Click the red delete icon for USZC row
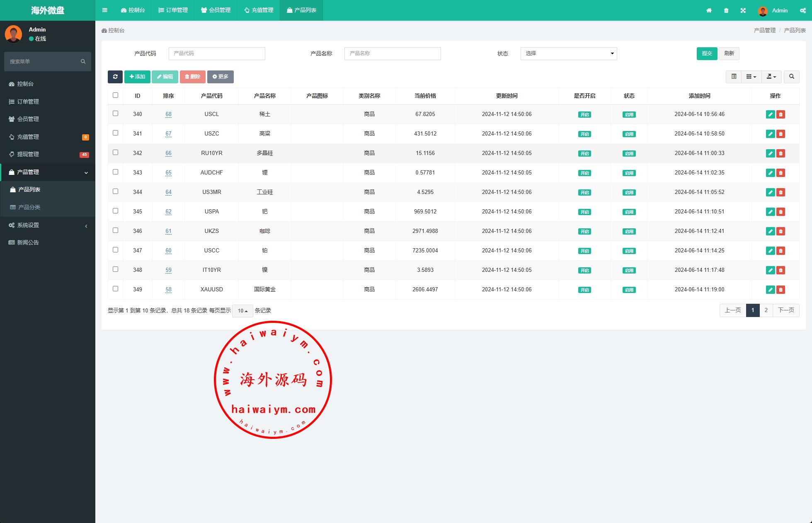This screenshot has width=812, height=523. click(780, 134)
